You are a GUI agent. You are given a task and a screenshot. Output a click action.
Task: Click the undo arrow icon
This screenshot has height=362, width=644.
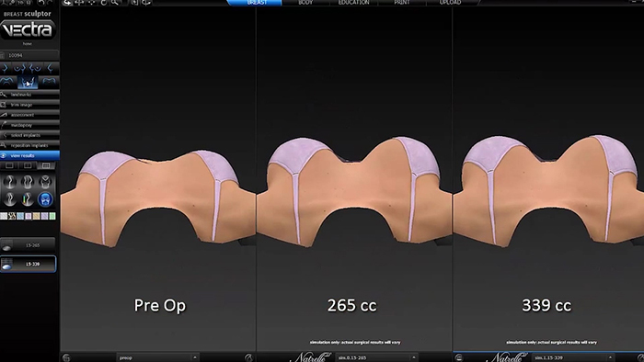(41, 3)
